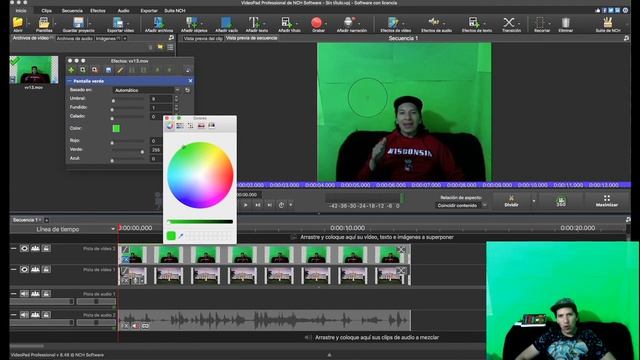Open the Secuencia menu tab
The width and height of the screenshot is (640, 360).
[72, 11]
